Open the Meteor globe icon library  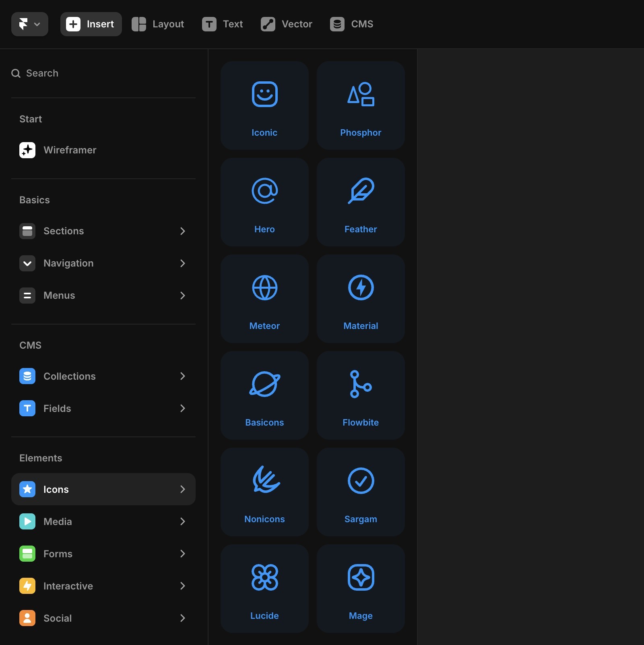(x=264, y=299)
